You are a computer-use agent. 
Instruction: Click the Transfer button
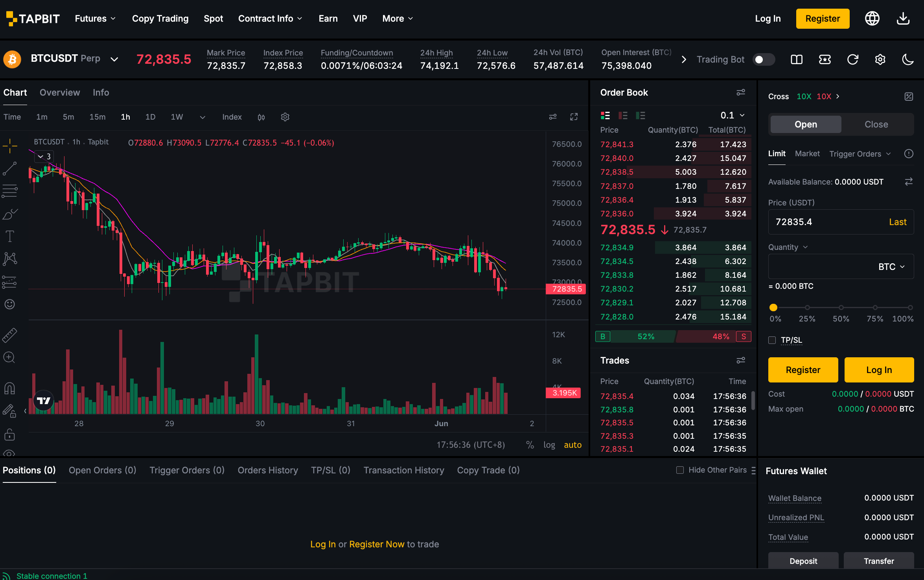[879, 560]
